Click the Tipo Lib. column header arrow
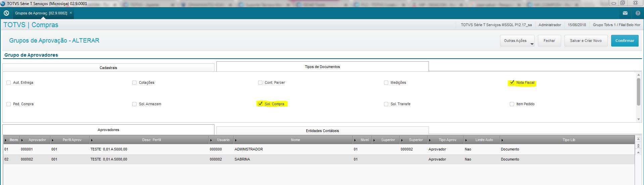Screen dimensions: 644x185 [x=503, y=140]
